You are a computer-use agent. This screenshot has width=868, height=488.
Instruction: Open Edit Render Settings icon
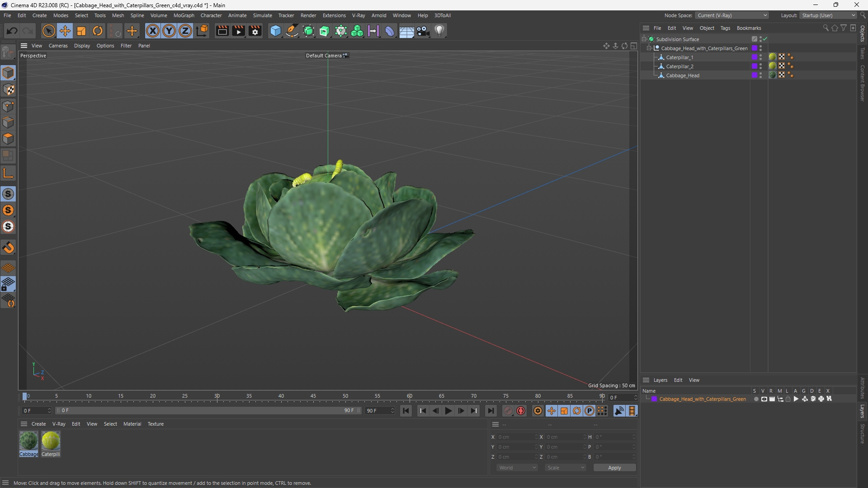255,31
